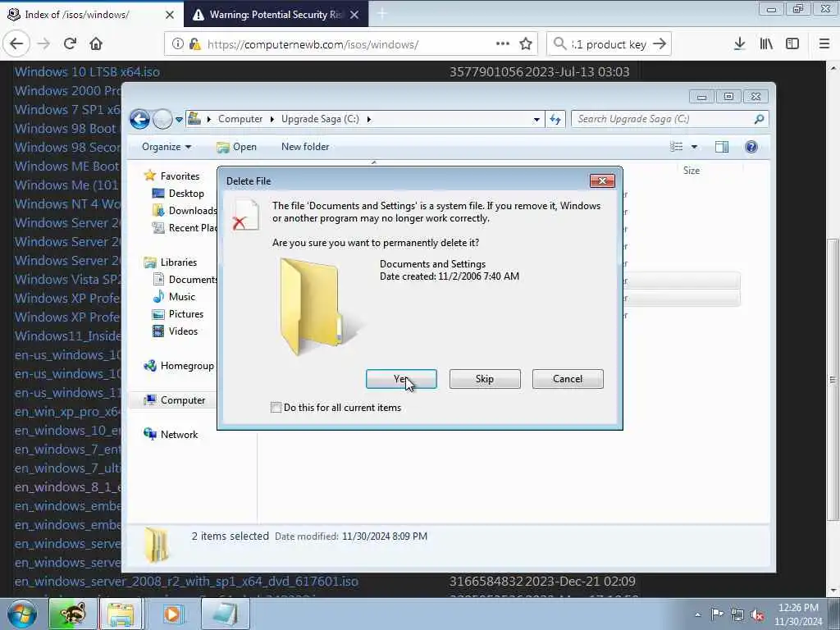Click New folder in the Explorer toolbar

coord(305,147)
